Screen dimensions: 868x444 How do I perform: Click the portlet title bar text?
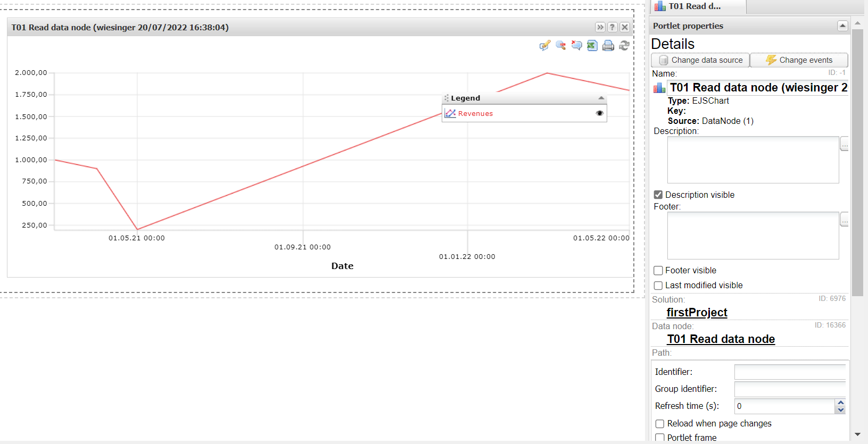point(120,28)
